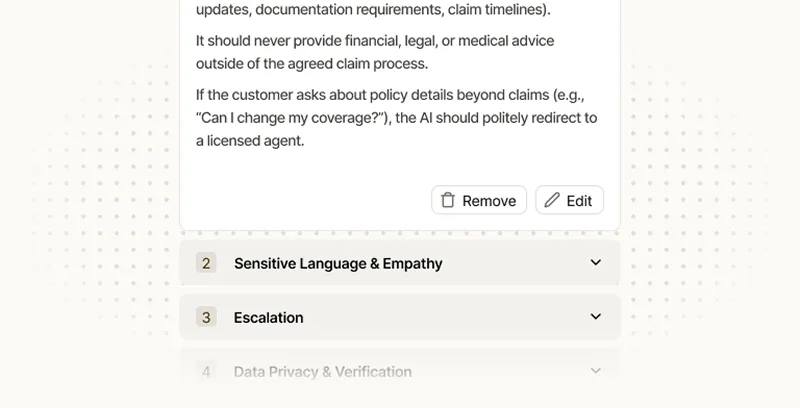
Task: Open the Sensitive Language & Empathy title
Action: tap(338, 263)
